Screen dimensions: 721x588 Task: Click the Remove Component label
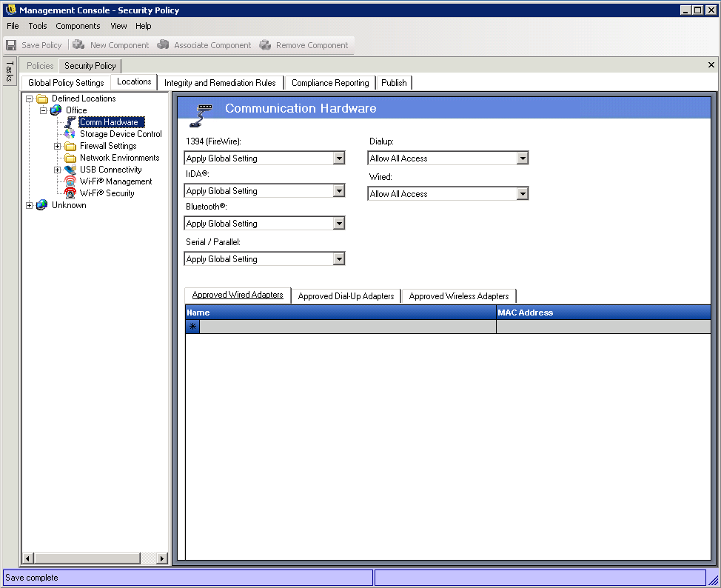point(312,45)
